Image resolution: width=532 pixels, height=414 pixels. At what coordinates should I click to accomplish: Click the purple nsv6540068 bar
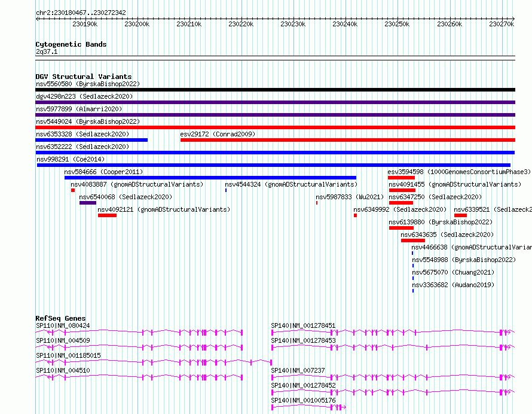click(x=88, y=203)
